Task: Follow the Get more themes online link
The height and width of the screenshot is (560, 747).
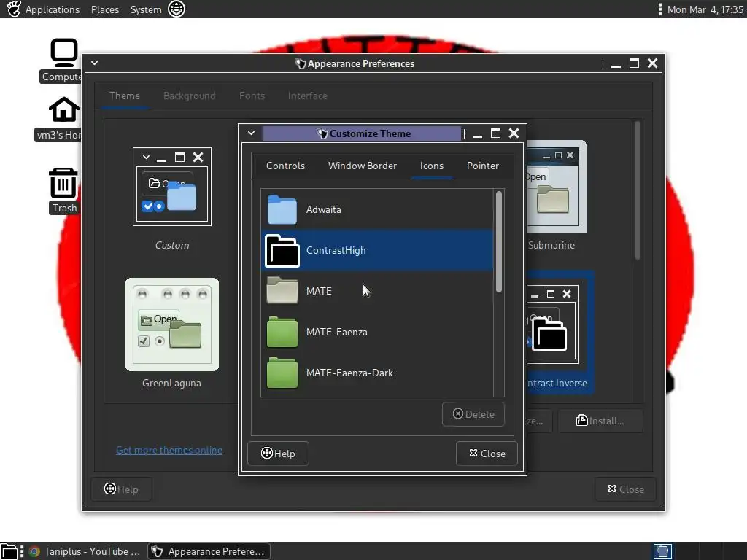Action: pyautogui.click(x=169, y=450)
